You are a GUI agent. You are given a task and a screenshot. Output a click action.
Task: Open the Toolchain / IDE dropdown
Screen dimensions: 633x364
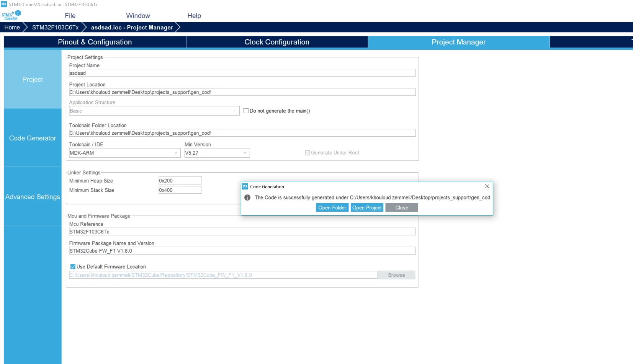pyautogui.click(x=124, y=153)
